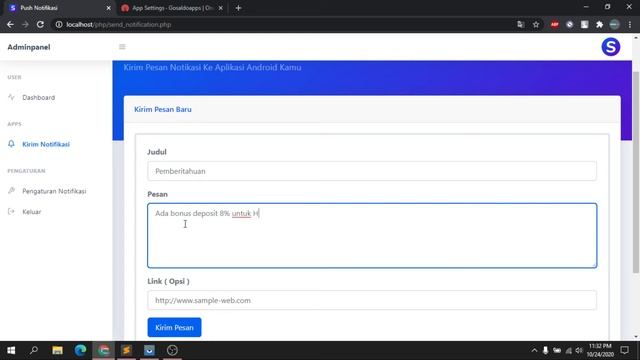The height and width of the screenshot is (360, 640).
Task: Toggle the hamburger sidebar menu icon
Action: [122, 47]
